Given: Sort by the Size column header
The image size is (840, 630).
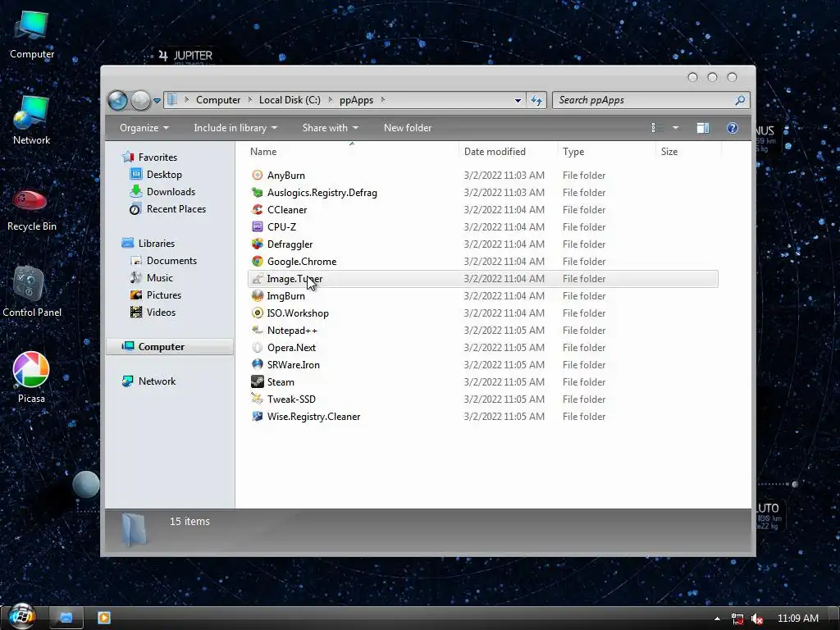Looking at the screenshot, I should 669,152.
